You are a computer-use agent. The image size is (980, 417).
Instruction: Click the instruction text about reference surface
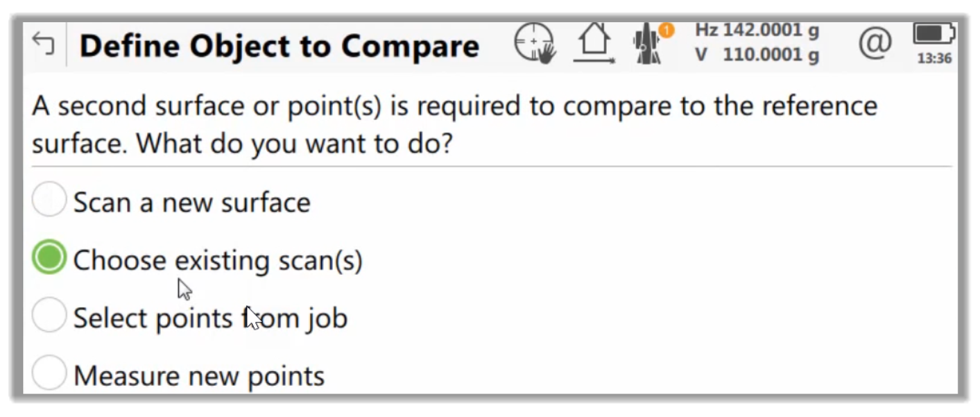[x=455, y=125]
